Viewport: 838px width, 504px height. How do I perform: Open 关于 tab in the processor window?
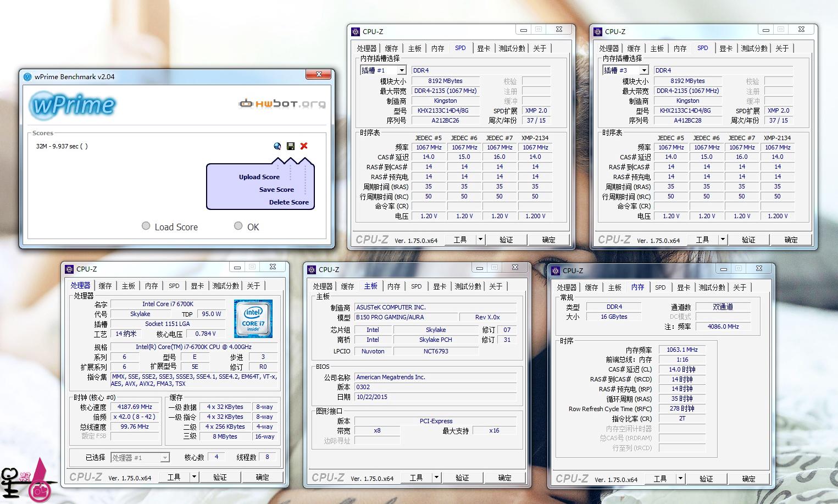[x=253, y=286]
